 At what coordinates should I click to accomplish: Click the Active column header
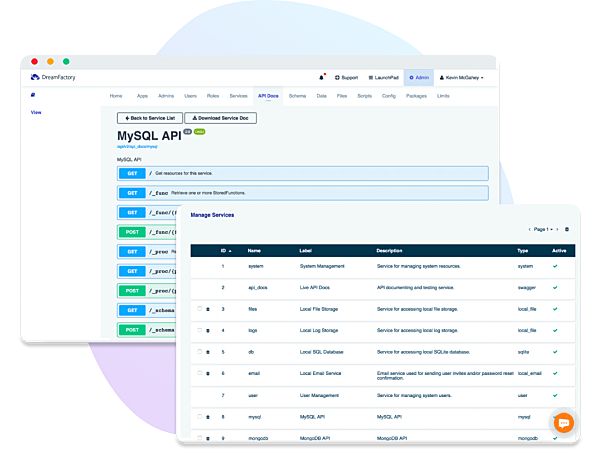[559, 251]
